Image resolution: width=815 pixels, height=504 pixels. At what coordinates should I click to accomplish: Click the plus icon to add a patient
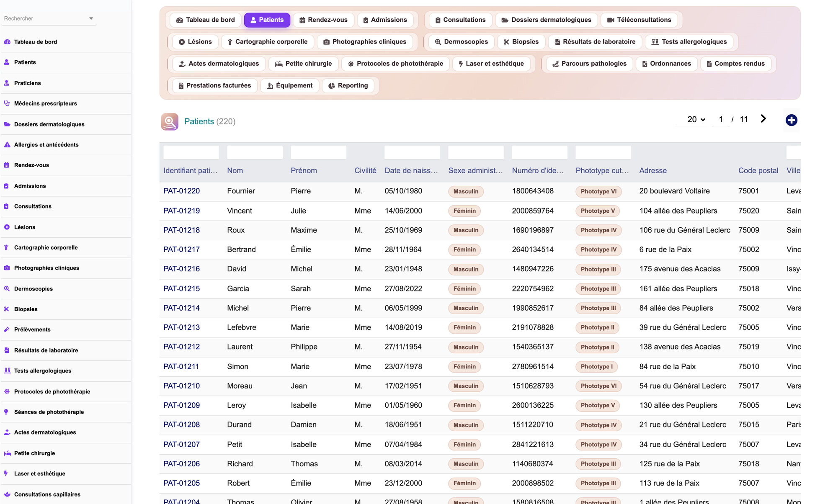pos(791,120)
